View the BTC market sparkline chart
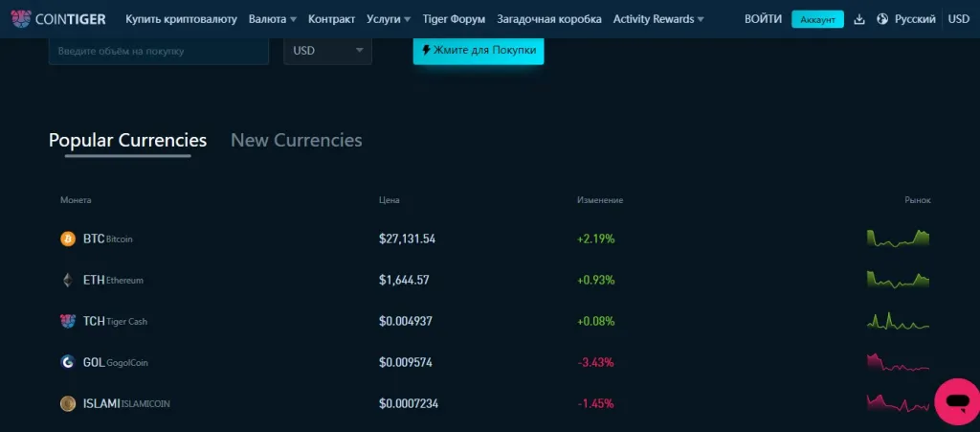 (x=898, y=239)
